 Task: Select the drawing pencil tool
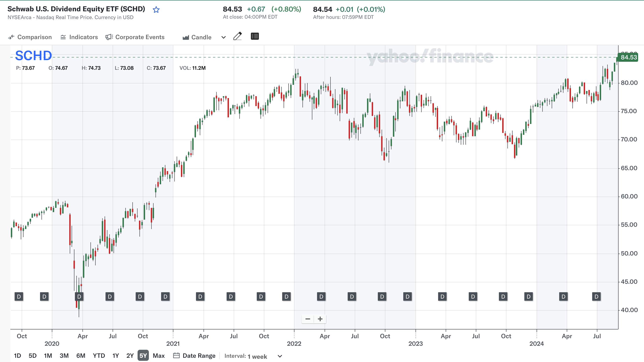238,36
